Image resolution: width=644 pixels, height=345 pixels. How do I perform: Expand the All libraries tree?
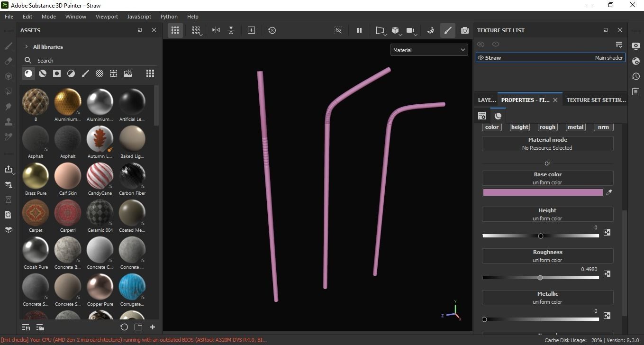(27, 47)
